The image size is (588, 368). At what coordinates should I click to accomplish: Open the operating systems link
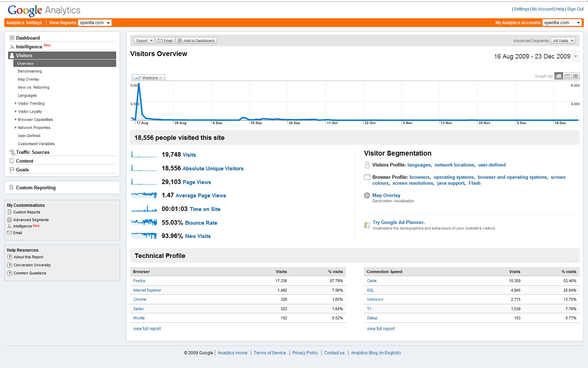click(x=454, y=177)
